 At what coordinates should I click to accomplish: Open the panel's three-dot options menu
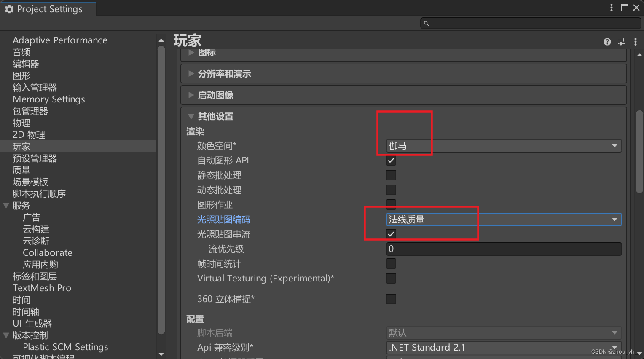tap(636, 42)
